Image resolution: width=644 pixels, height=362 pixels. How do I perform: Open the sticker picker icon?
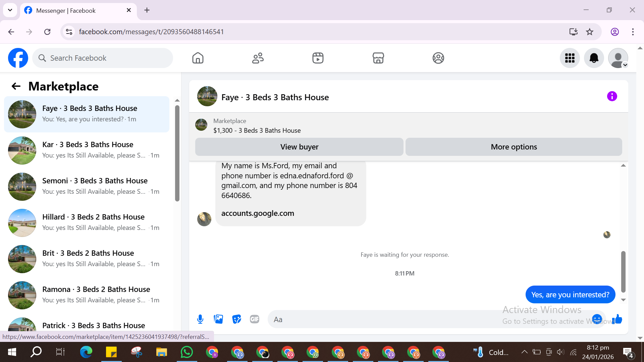coord(236,319)
